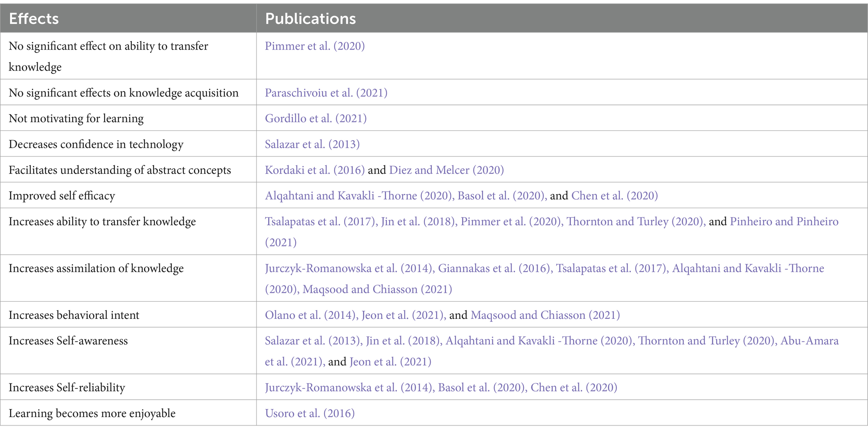Select the 'Publications' column header
Image resolution: width=868 pixels, height=433 pixels.
(562, 18)
